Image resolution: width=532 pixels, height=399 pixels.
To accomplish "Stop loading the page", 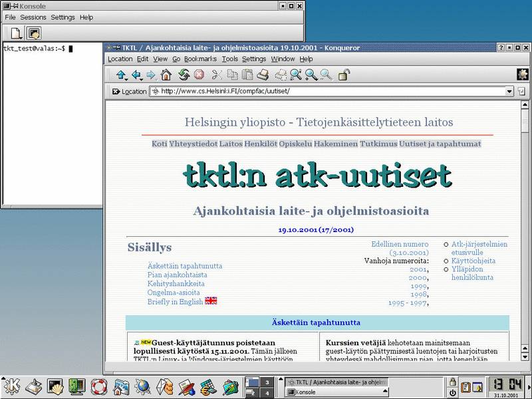I will [199, 75].
